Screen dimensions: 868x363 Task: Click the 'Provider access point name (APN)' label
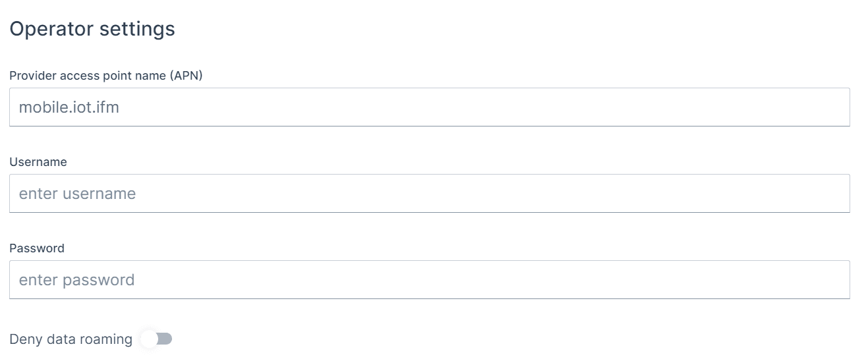tap(105, 76)
